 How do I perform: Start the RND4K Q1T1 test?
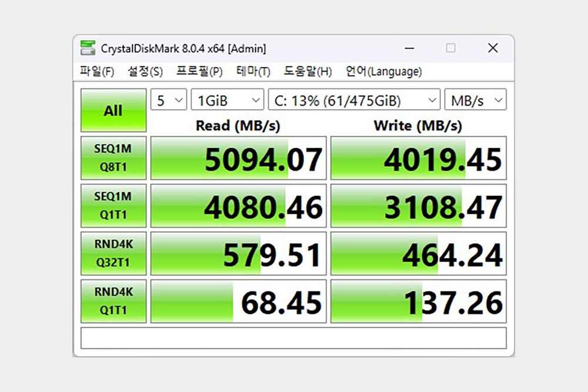(113, 300)
